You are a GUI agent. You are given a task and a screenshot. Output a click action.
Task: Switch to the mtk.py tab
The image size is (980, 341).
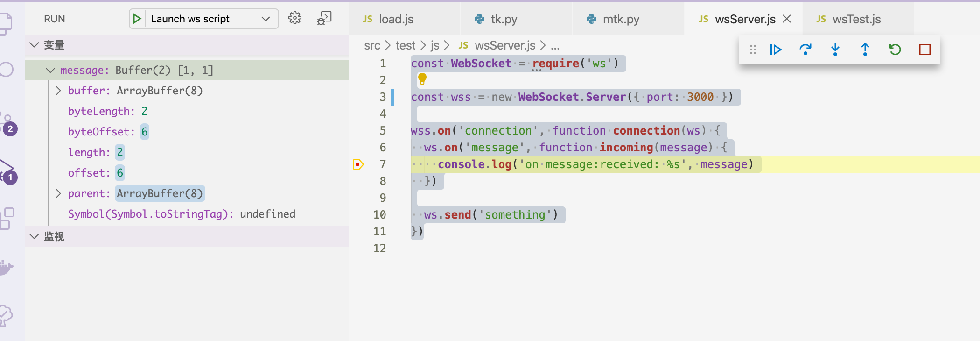point(629,19)
